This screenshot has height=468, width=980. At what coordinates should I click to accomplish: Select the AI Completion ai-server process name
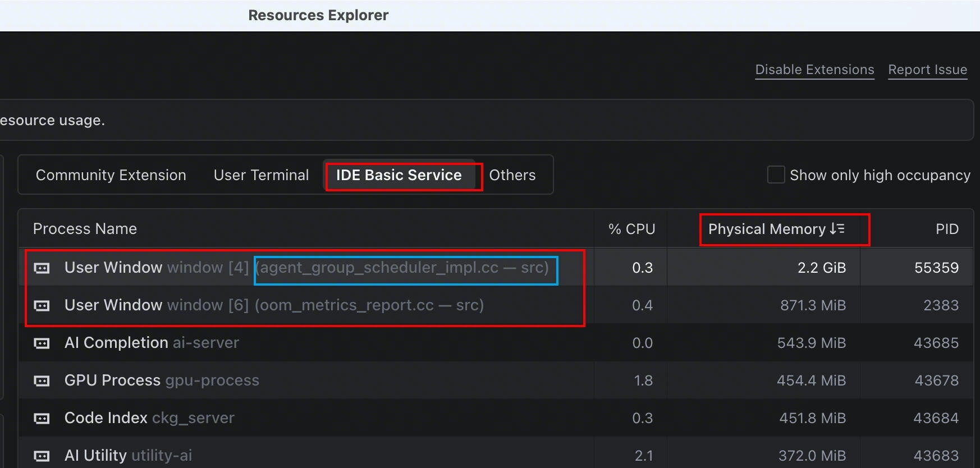(x=152, y=343)
